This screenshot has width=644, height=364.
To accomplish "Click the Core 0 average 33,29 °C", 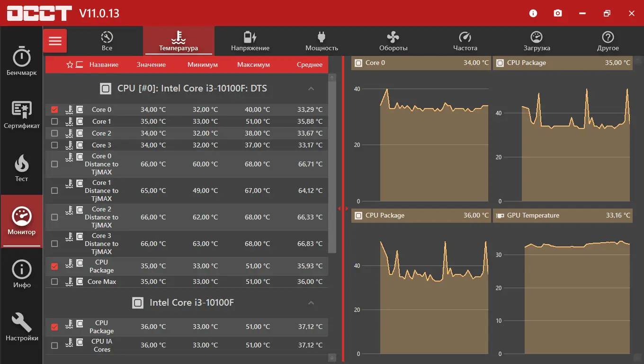I will point(310,109).
